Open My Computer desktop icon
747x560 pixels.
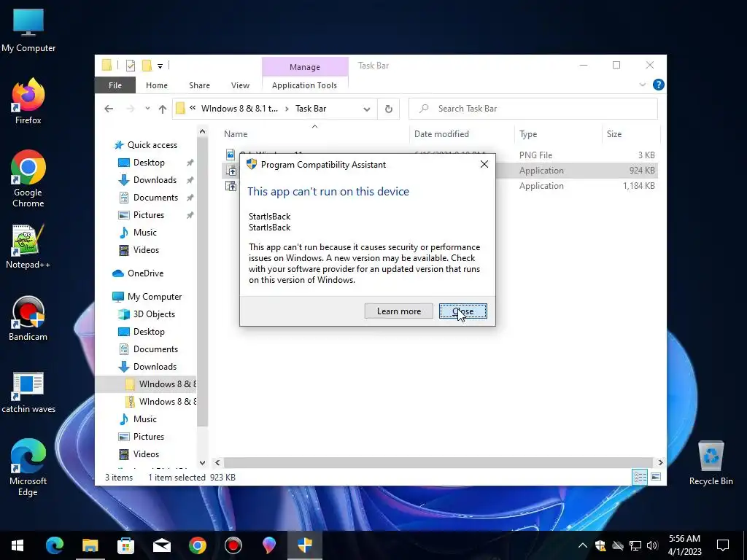click(28, 30)
